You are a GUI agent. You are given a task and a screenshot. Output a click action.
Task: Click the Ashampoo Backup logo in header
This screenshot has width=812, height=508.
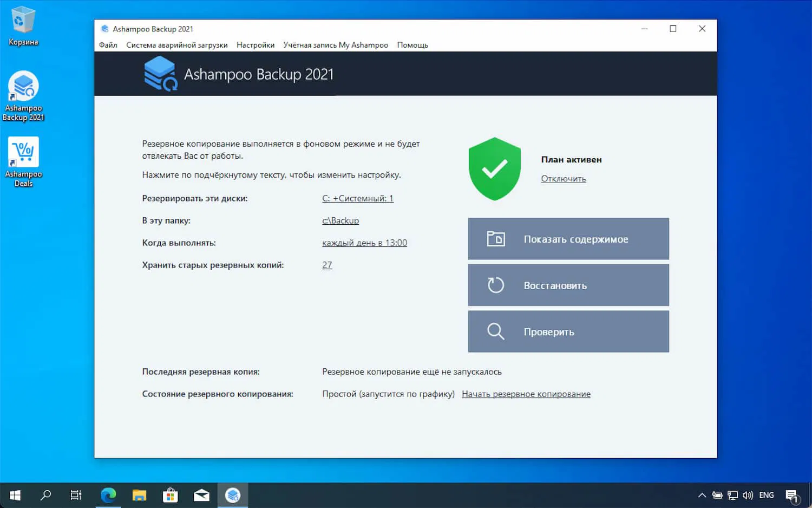pos(161,74)
